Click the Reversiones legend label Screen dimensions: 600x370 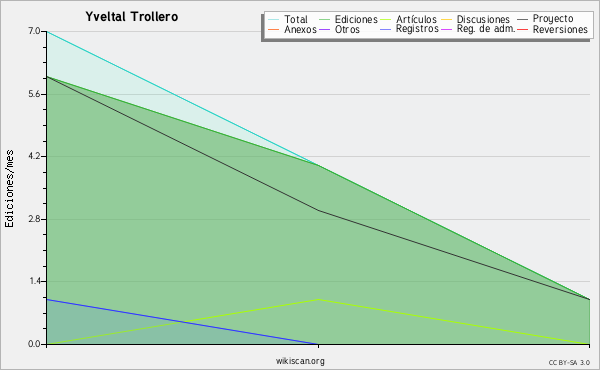coord(560,29)
